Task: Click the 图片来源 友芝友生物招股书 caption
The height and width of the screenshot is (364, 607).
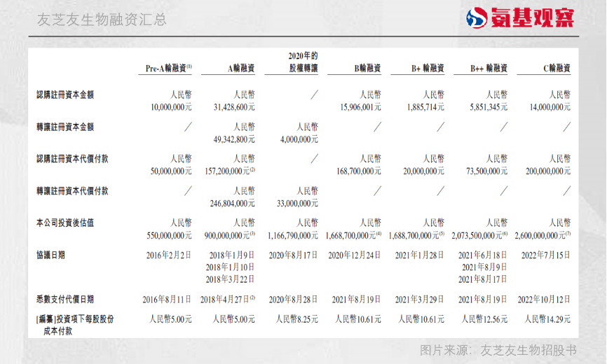Action: coord(498,350)
